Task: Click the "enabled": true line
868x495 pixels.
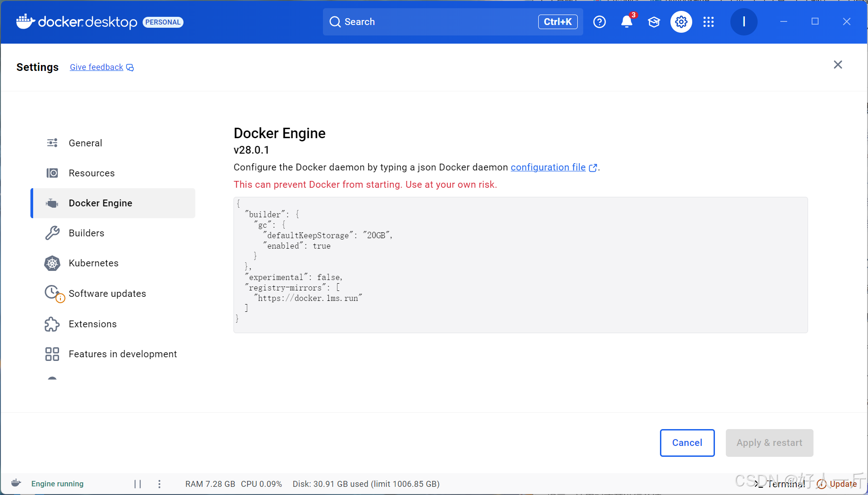Action: tap(297, 246)
